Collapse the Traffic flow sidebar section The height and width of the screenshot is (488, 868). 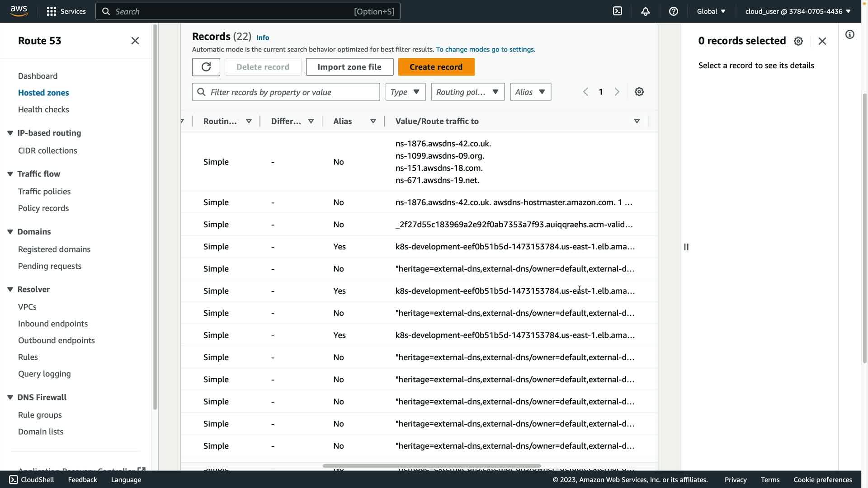[x=10, y=174]
